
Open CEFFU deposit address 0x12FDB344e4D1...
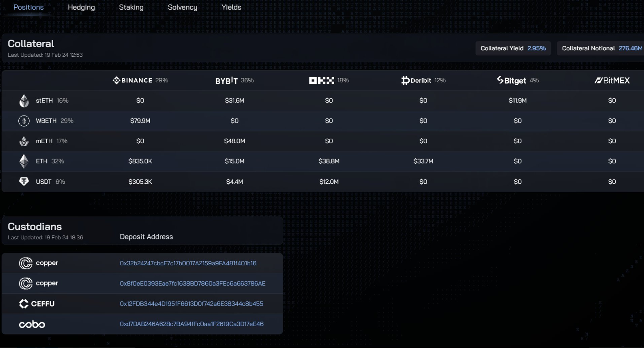pyautogui.click(x=191, y=304)
